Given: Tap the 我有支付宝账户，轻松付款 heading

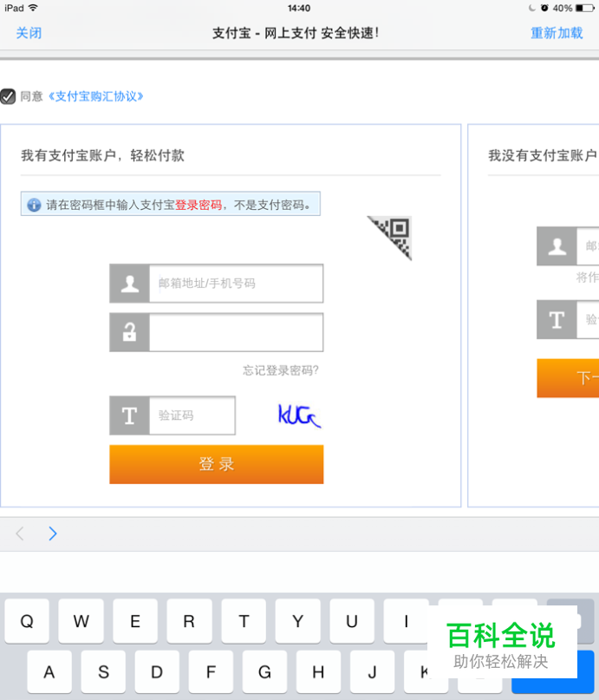Looking at the screenshot, I should click(102, 155).
